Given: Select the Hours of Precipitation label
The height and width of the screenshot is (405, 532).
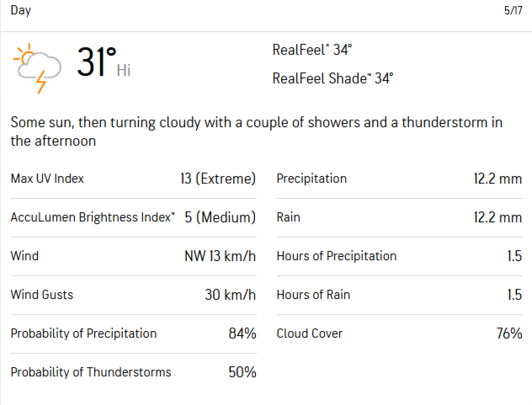Looking at the screenshot, I should tap(336, 256).
